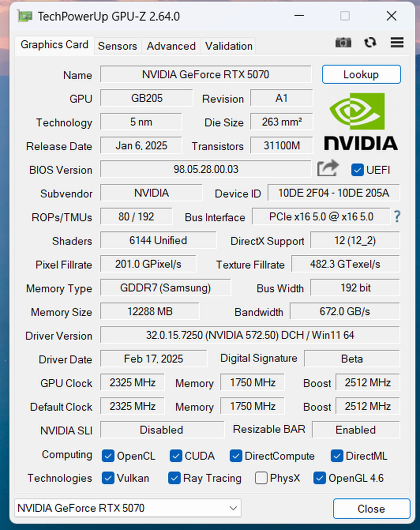This screenshot has height=530, width=420.
Task: Capture a GPU-Z screenshot with the camera icon
Action: pos(343,43)
